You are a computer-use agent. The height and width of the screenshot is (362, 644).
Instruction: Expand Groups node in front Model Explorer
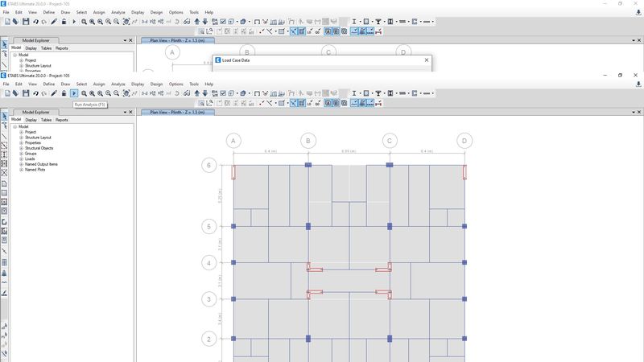pos(22,154)
